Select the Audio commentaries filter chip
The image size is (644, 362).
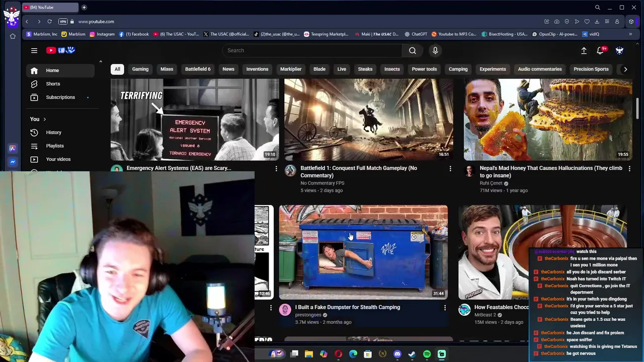pyautogui.click(x=540, y=69)
